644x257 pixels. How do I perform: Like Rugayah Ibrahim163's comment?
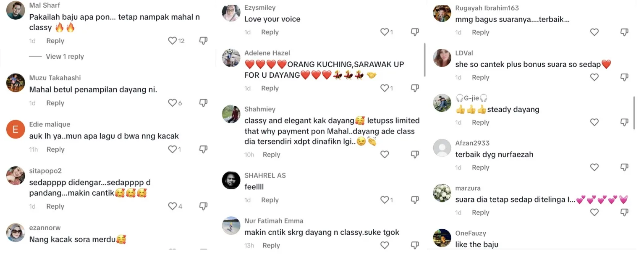[x=594, y=32]
